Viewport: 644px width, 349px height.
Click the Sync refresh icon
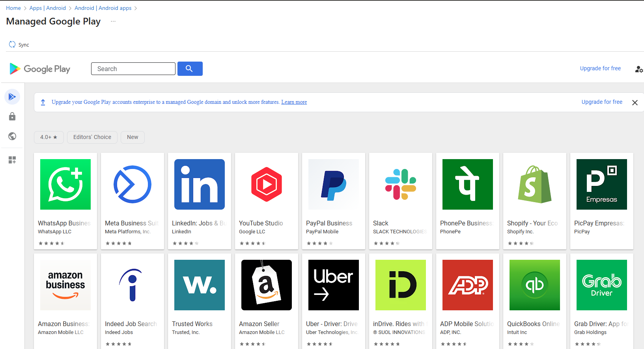pyautogui.click(x=12, y=45)
